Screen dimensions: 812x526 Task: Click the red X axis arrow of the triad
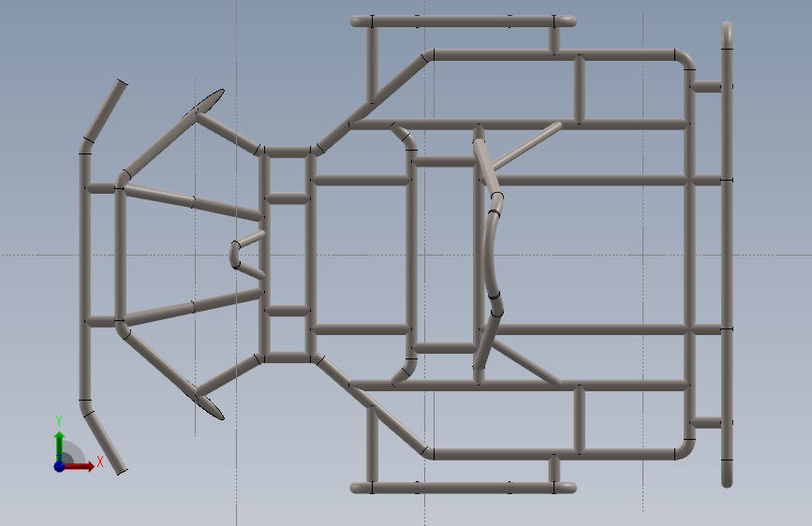[x=79, y=466]
